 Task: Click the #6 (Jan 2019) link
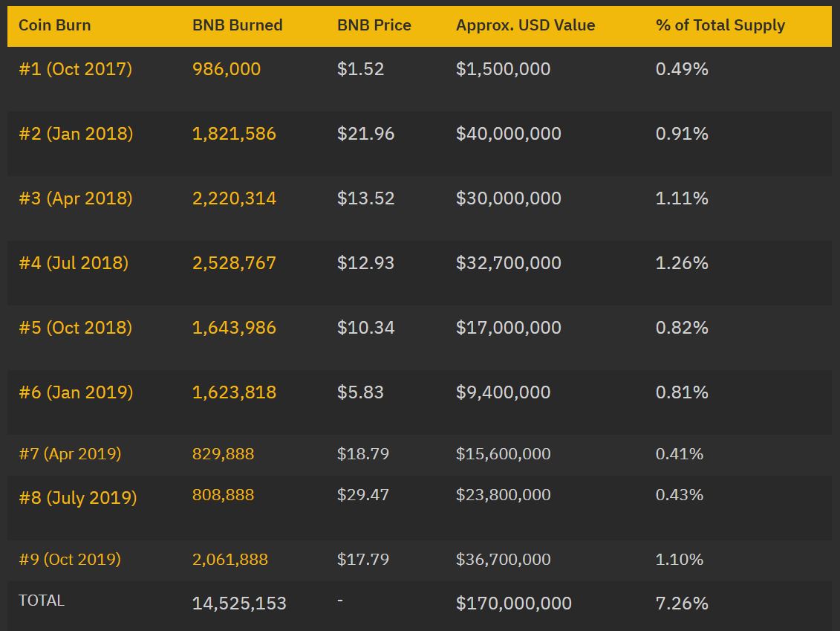(76, 392)
